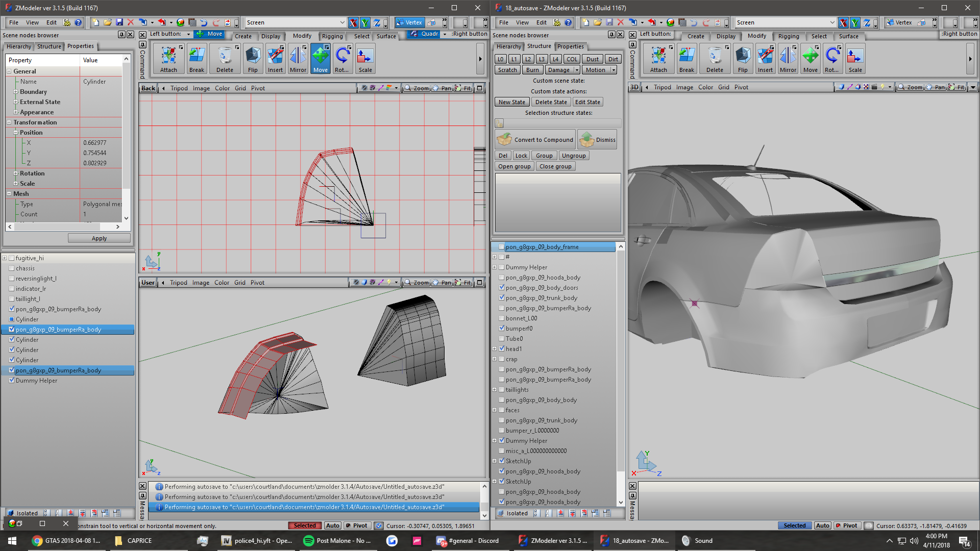This screenshot has height=551, width=980.
Task: Open the Screen coordinate dropdown in left window
Action: 342,22
